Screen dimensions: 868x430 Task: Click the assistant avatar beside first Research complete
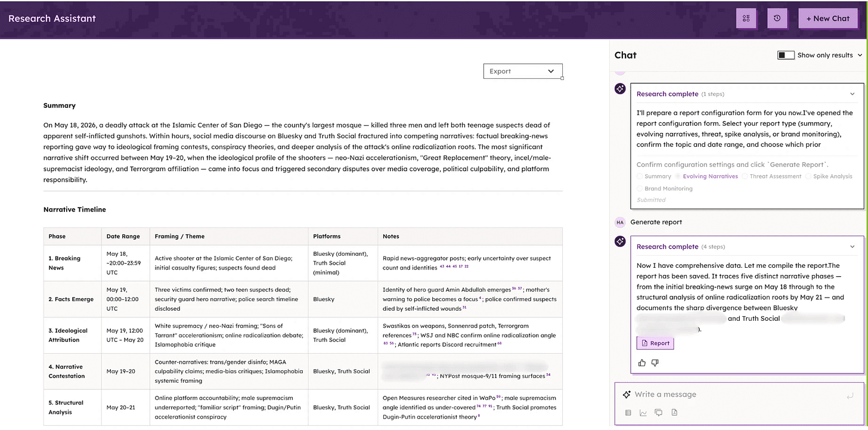(620, 89)
